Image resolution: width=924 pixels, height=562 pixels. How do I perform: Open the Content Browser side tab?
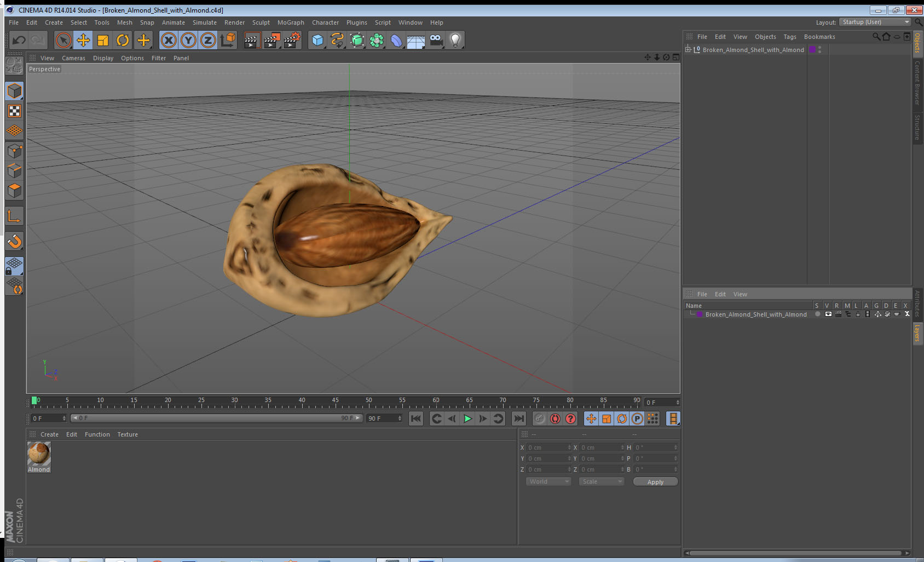(917, 83)
